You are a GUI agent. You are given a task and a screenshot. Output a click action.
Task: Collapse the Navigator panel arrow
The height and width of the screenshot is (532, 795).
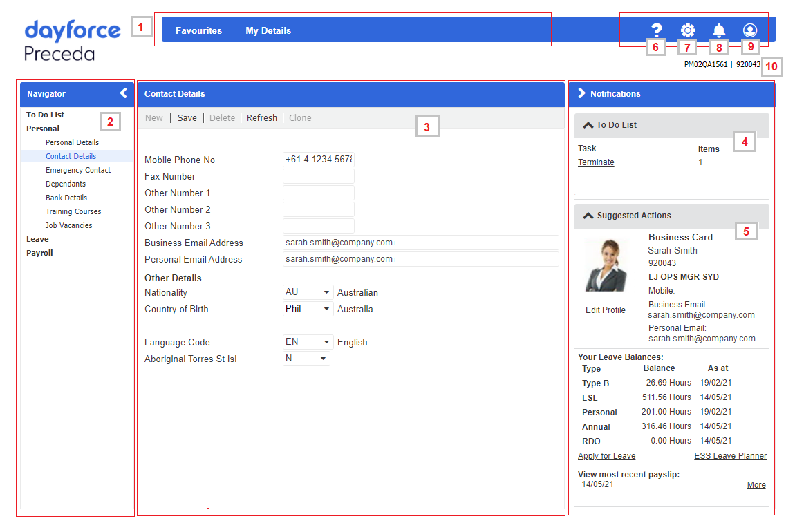(x=123, y=93)
